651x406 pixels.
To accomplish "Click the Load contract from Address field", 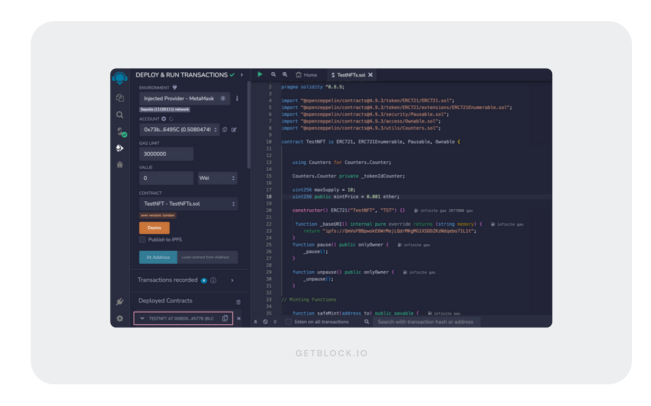I will coord(208,257).
